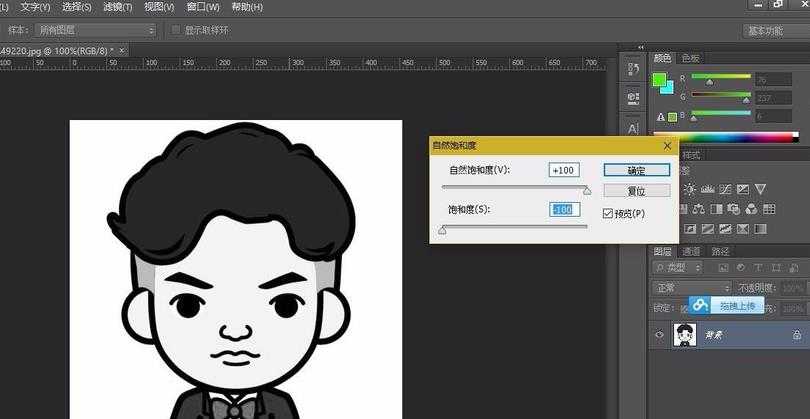Click the Vibrance adjustment triangle icon
Screen dimensions: 810x419
point(762,188)
